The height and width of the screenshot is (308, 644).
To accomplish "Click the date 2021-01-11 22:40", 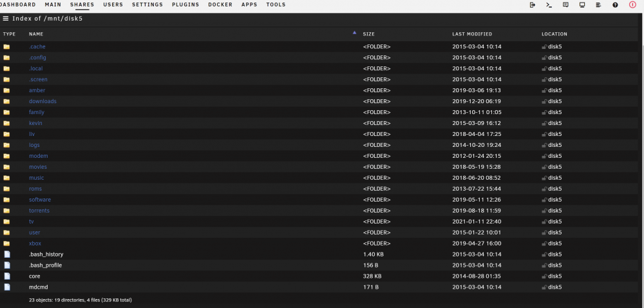I will coord(477,222).
